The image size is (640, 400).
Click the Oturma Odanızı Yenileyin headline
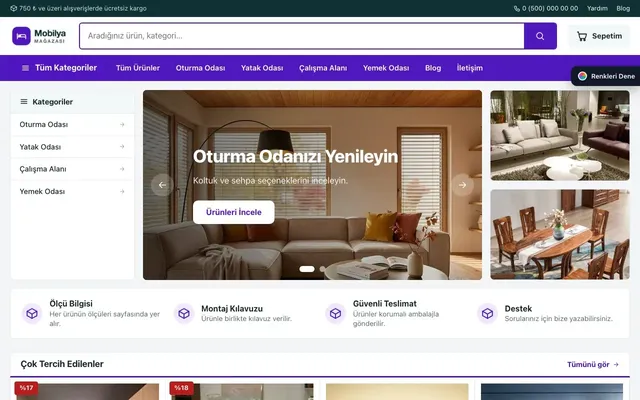tap(295, 156)
